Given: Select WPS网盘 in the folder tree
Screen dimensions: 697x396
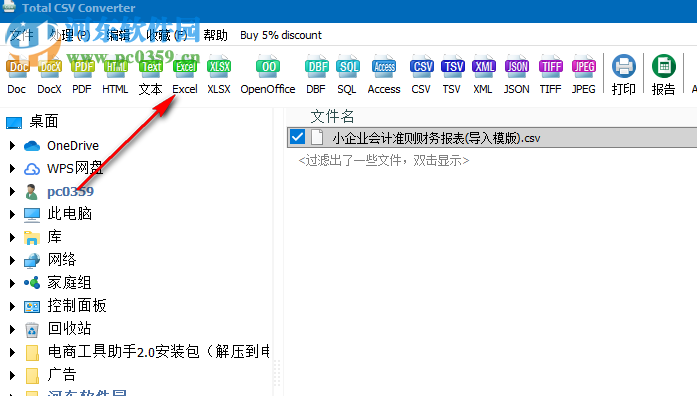Looking at the screenshot, I should (75, 168).
